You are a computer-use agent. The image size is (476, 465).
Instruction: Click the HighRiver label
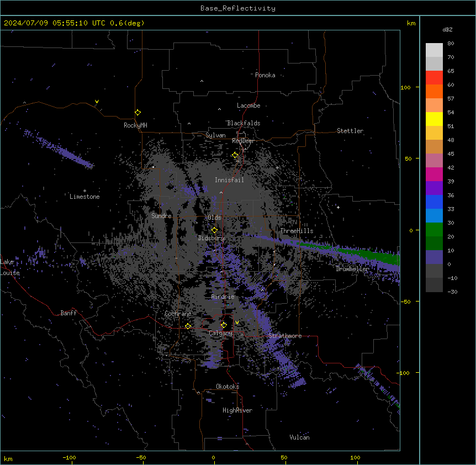tap(237, 410)
